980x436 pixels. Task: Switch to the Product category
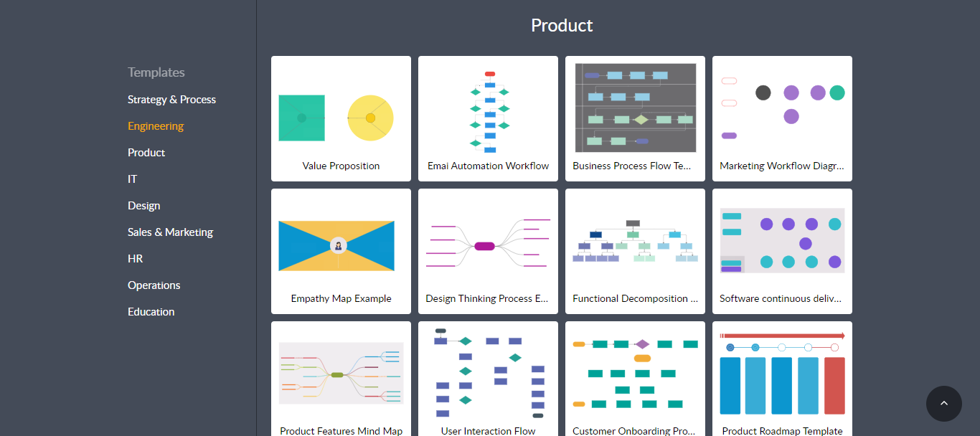[x=146, y=153]
